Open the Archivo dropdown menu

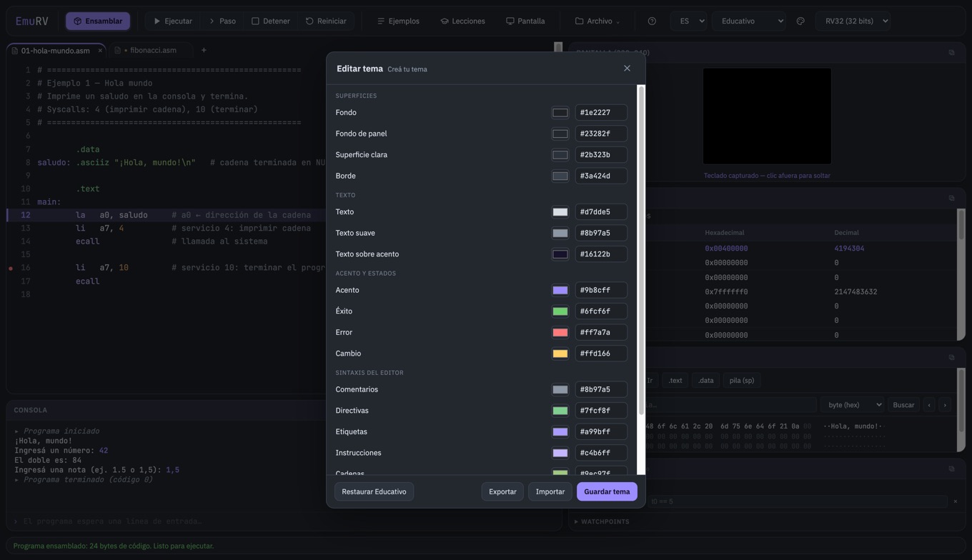pos(597,21)
